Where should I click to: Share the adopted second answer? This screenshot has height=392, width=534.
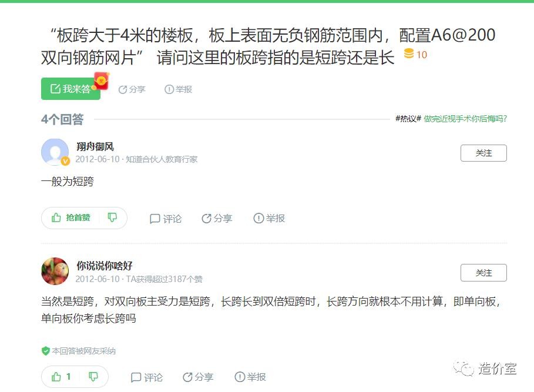point(198,377)
